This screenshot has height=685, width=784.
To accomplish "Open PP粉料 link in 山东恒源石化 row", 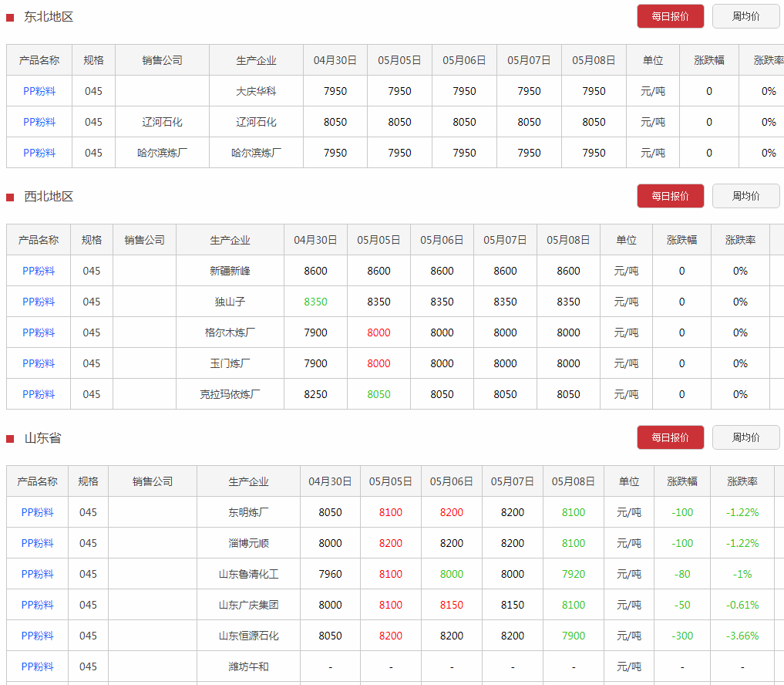I will click(x=38, y=636).
